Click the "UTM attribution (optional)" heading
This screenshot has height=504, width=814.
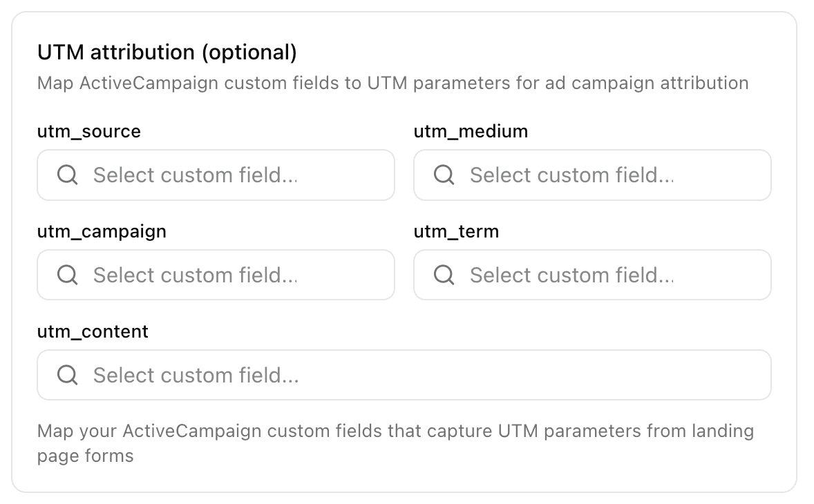(x=167, y=52)
